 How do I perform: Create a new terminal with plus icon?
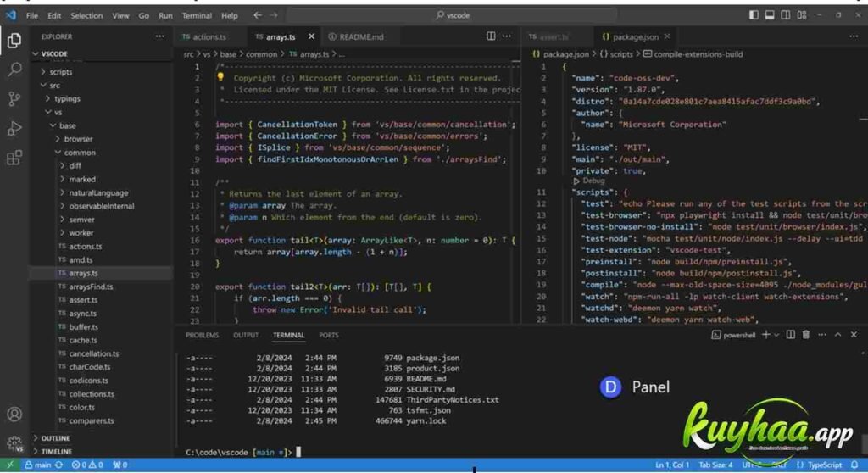(x=765, y=335)
